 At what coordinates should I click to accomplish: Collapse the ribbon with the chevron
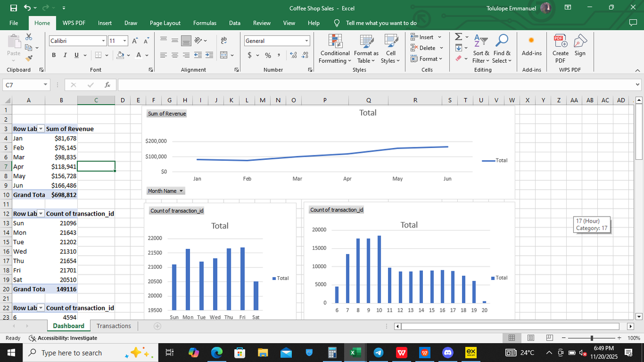click(637, 70)
